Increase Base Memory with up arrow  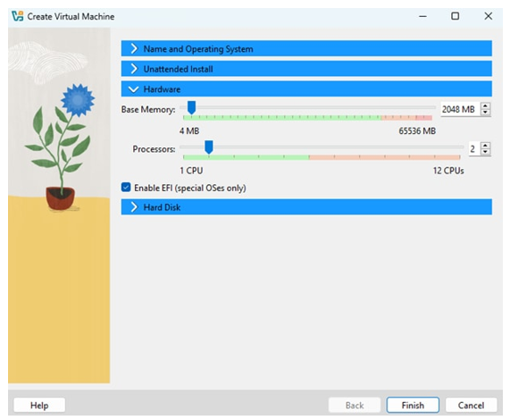click(485, 105)
